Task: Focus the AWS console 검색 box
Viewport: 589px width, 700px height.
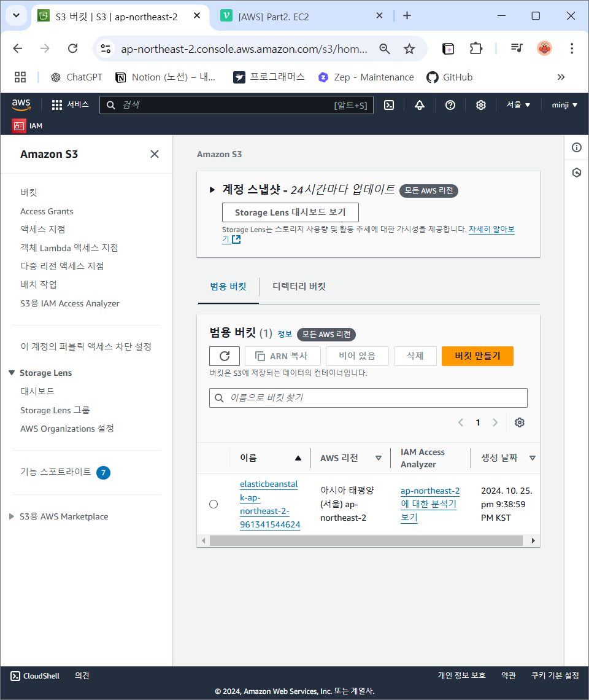Action: point(236,105)
